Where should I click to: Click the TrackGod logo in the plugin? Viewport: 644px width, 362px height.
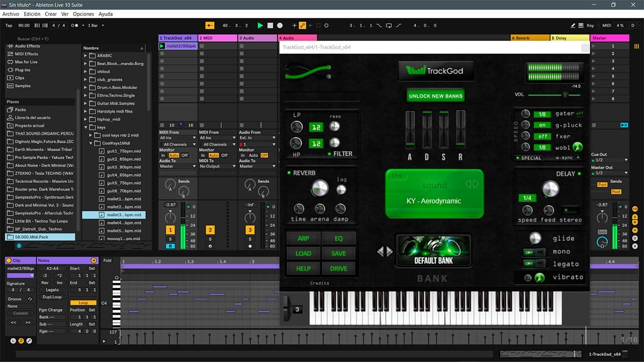(x=437, y=70)
